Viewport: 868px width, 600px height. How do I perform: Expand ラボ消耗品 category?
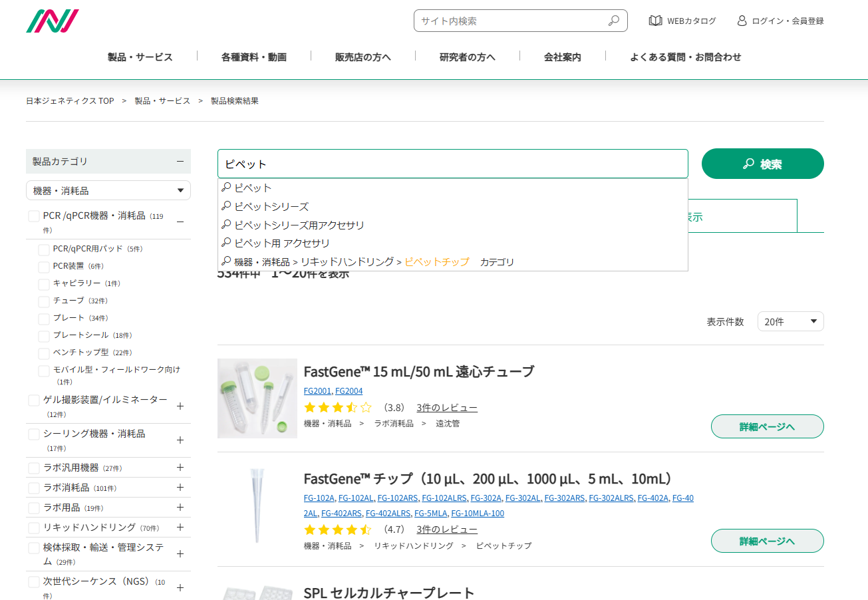coord(180,488)
